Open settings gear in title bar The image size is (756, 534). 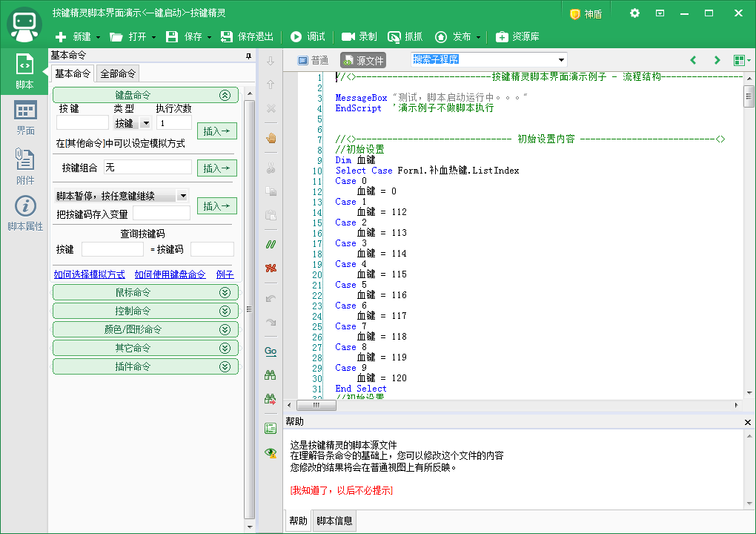pos(634,13)
